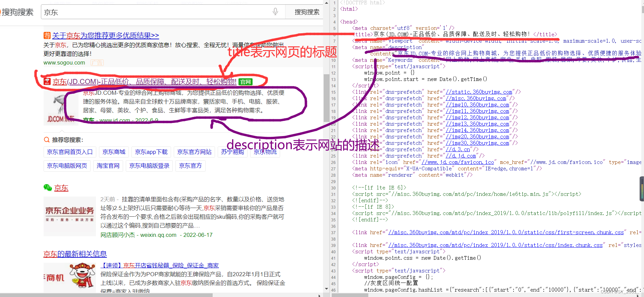Viewport: 644px width, 297px height.
Task: Open 京东的最新相关信息 heading link
Action: (x=75, y=254)
